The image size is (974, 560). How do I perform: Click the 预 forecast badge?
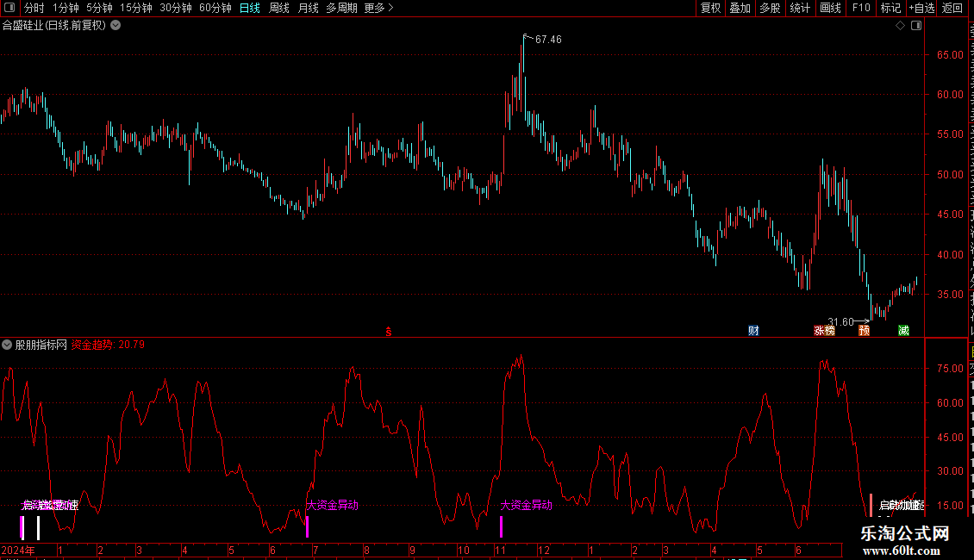click(x=864, y=330)
